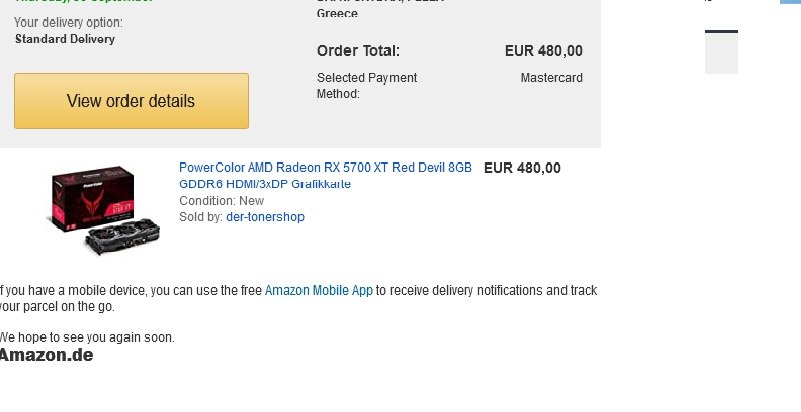This screenshot has width=801, height=412.
Task: Follow the Amazon Mobile App link
Action: tap(319, 290)
